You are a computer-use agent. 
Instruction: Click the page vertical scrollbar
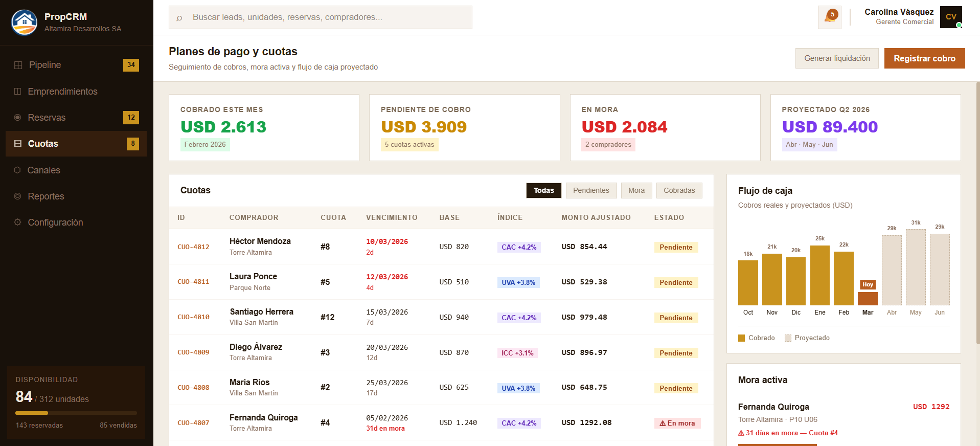(x=978, y=212)
